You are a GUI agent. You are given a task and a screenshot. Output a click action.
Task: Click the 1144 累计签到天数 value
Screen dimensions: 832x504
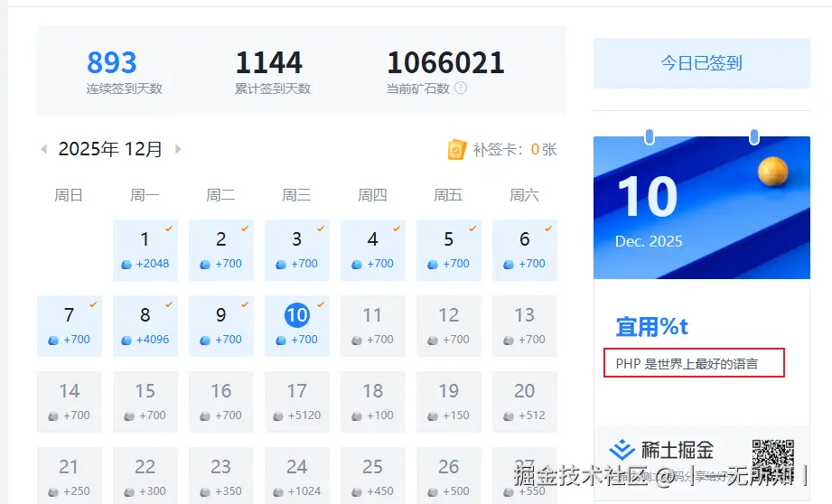269,62
